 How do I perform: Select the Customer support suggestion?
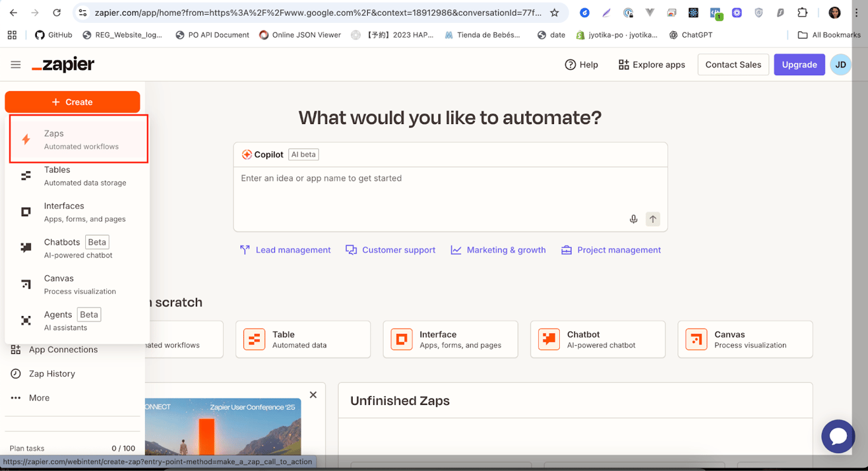[x=390, y=250]
